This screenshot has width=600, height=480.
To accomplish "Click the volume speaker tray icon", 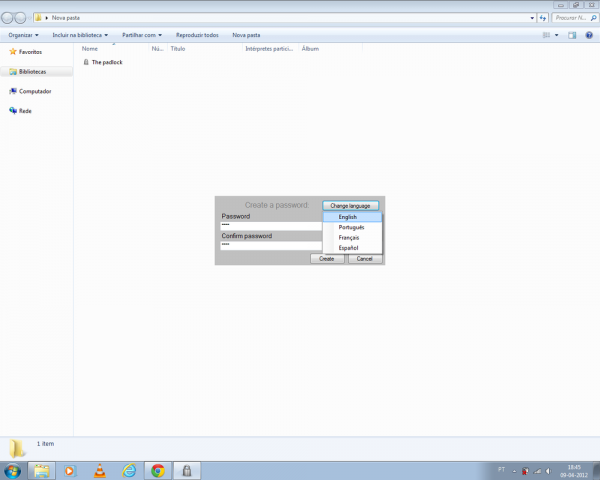I will pyautogui.click(x=548, y=471).
